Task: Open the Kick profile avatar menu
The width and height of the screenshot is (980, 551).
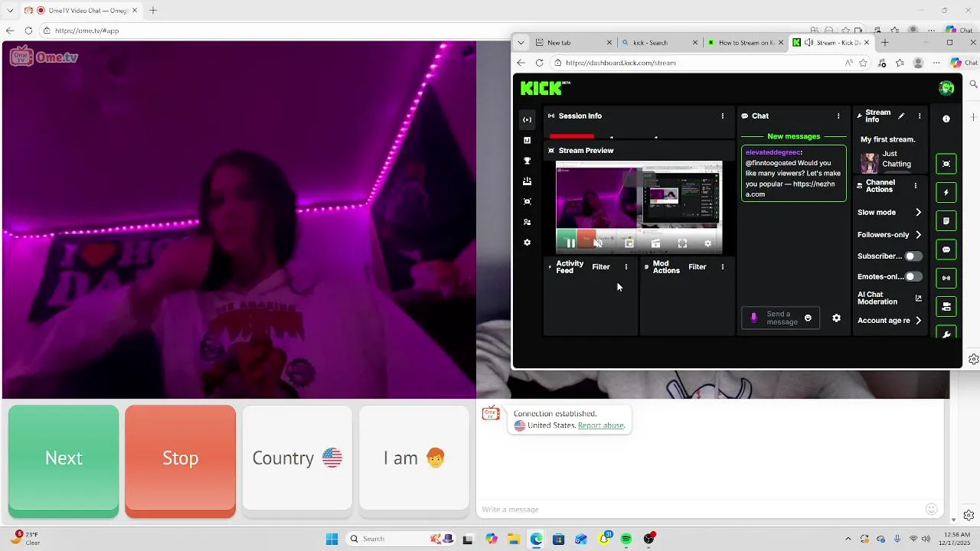Action: [x=946, y=88]
